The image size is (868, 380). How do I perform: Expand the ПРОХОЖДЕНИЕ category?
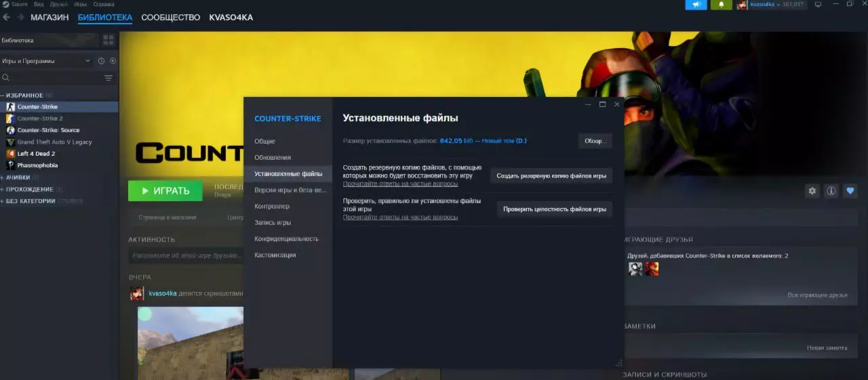pos(30,190)
